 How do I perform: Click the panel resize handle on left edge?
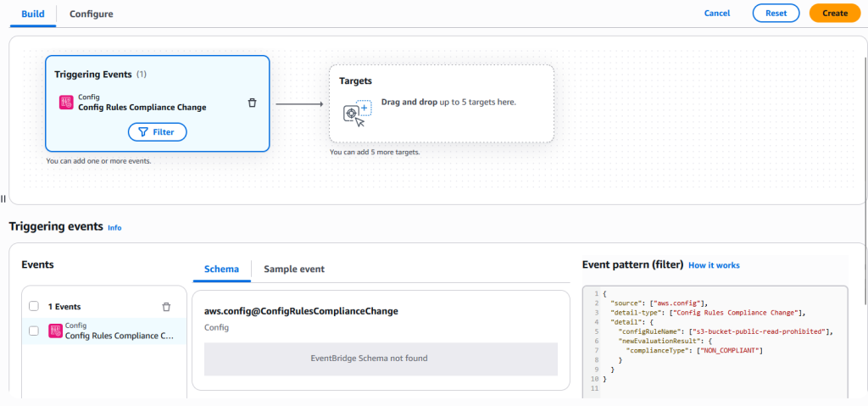point(3,199)
